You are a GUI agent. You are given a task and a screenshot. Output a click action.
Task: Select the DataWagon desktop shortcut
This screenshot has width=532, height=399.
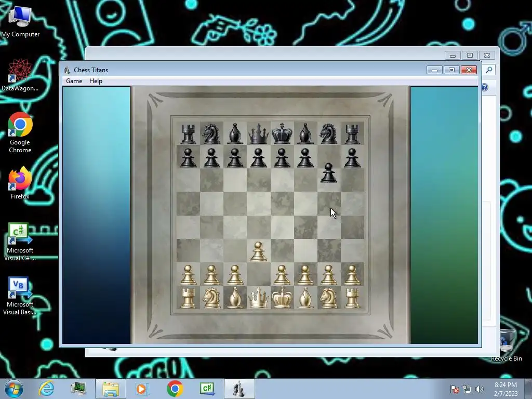pos(20,75)
